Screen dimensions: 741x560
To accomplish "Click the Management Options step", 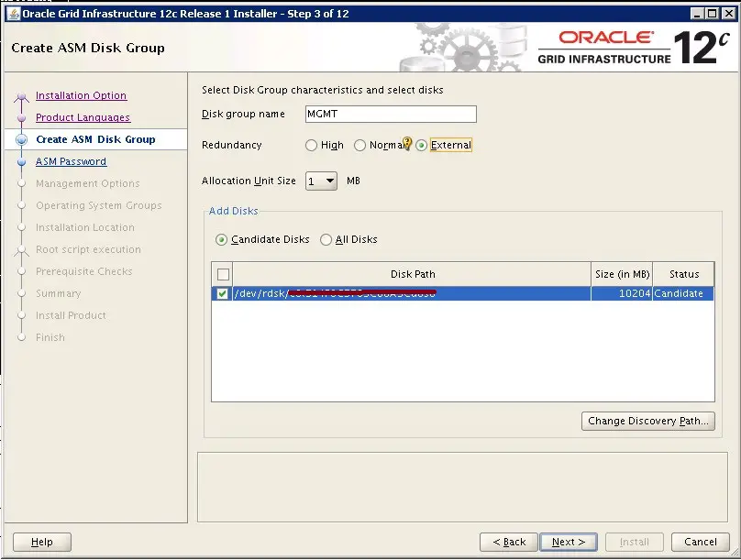I will (x=88, y=183).
